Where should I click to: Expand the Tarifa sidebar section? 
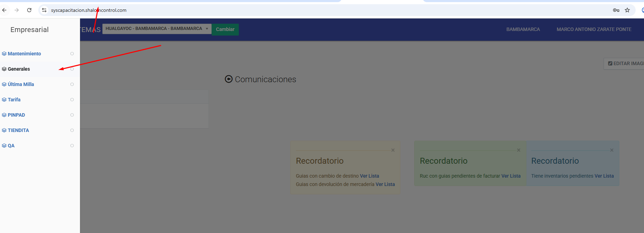[14, 100]
